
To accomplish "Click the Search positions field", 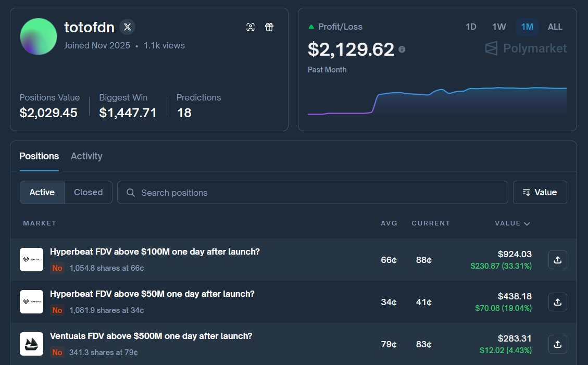I will [x=313, y=193].
